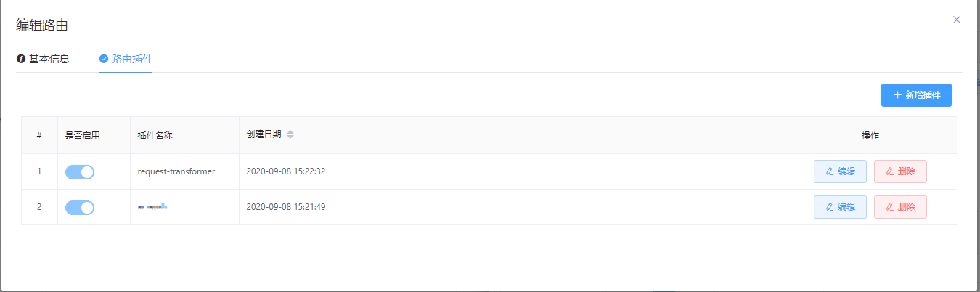980x292 pixels.
Task: Toggle the enable switch in row 2
Action: (x=80, y=208)
